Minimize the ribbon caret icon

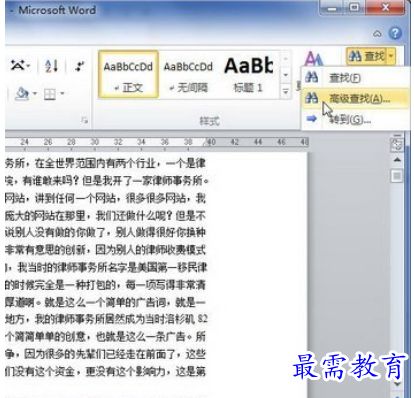[377, 34]
